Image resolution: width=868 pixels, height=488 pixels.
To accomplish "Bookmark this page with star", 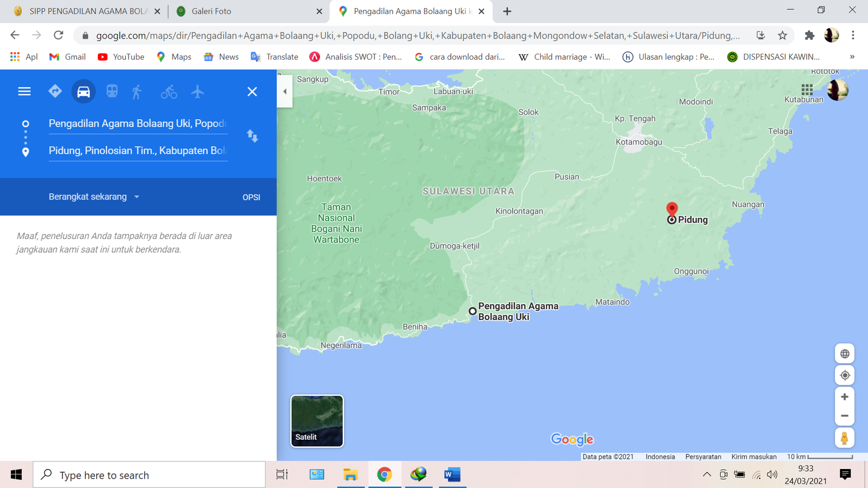I will (x=782, y=35).
